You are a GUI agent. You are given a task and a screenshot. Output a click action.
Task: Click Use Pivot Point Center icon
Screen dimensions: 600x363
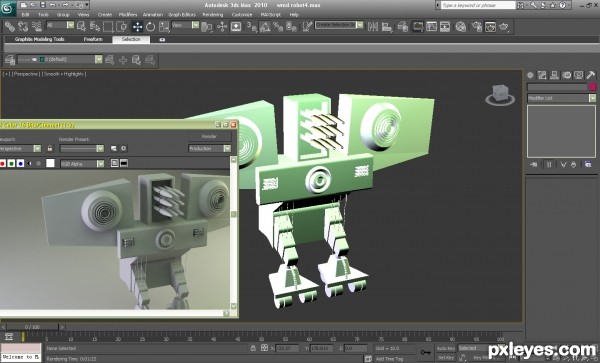(207, 26)
